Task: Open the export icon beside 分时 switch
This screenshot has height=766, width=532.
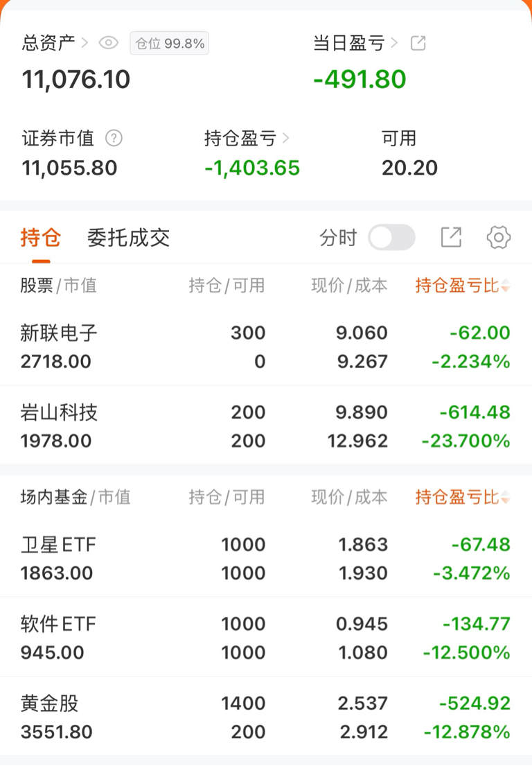Action: (x=451, y=238)
